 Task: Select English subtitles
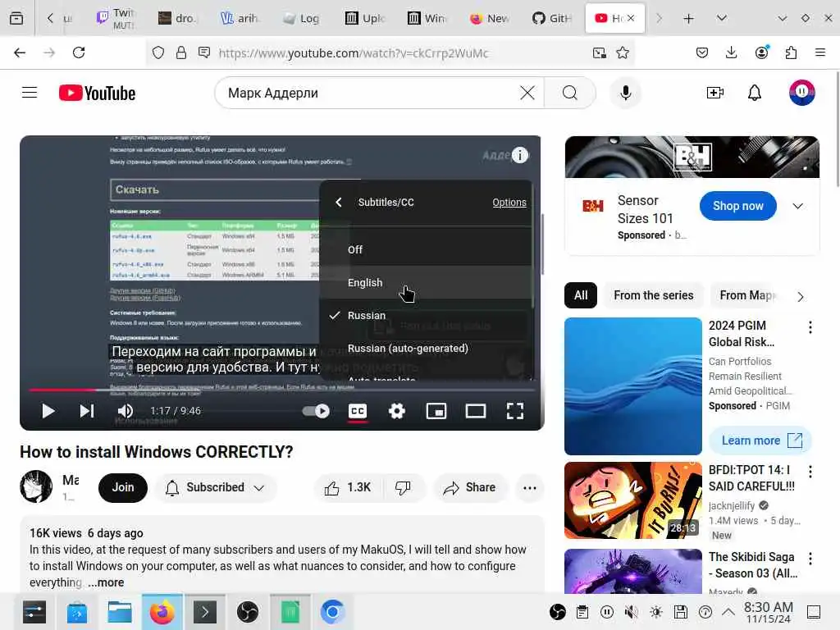click(x=426, y=282)
